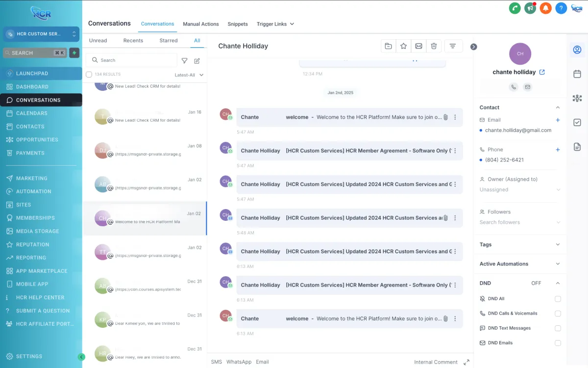Click the funnel filter icon
The width and height of the screenshot is (588, 368).
pyautogui.click(x=185, y=61)
